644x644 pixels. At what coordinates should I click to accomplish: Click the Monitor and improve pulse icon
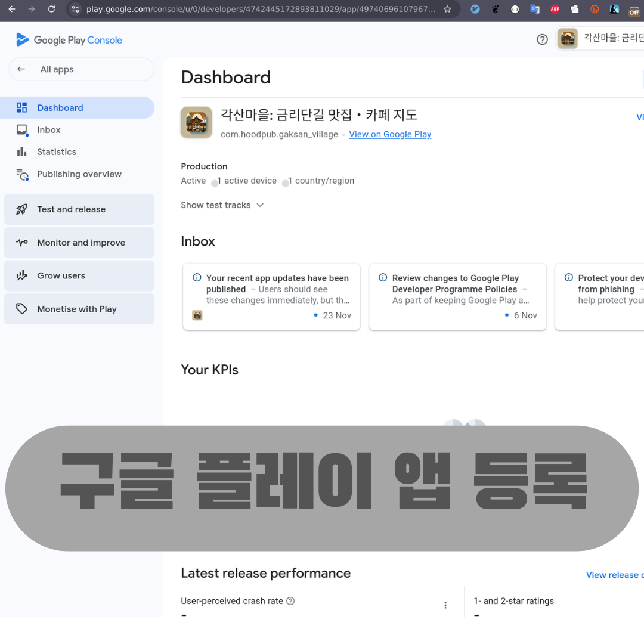[22, 243]
